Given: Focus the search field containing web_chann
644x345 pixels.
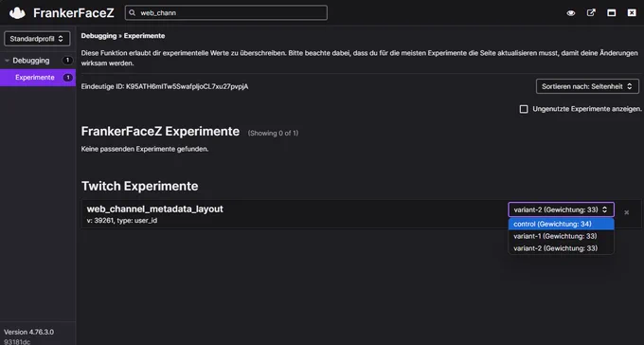Looking at the screenshot, I should coord(226,12).
